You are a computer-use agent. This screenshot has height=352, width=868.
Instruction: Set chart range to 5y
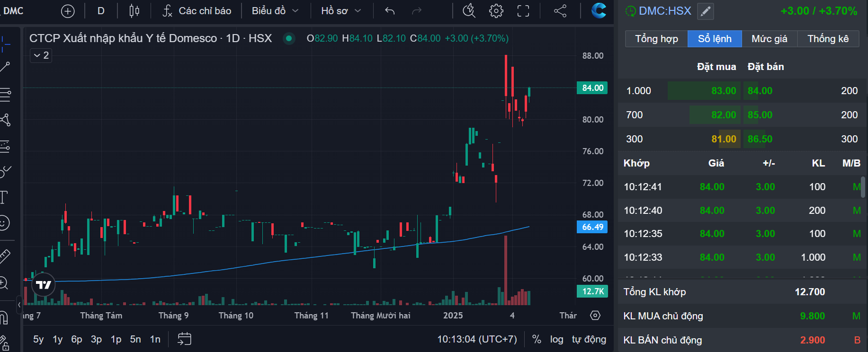(38, 339)
